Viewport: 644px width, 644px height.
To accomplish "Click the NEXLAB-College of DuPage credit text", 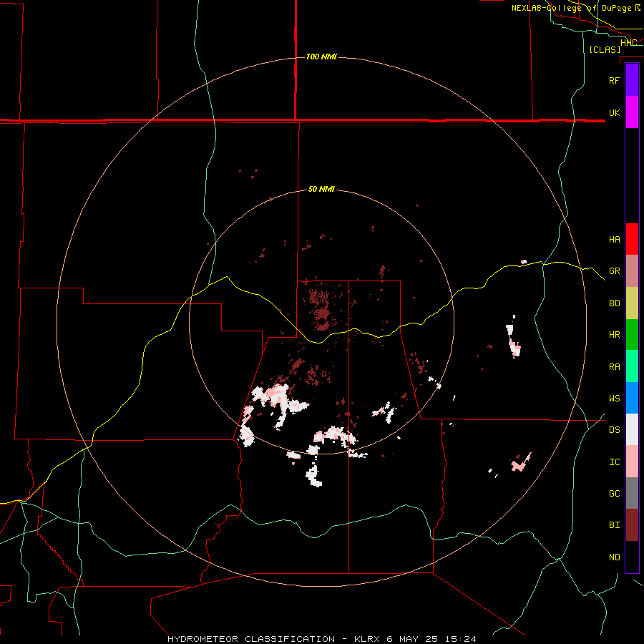I will point(571,8).
